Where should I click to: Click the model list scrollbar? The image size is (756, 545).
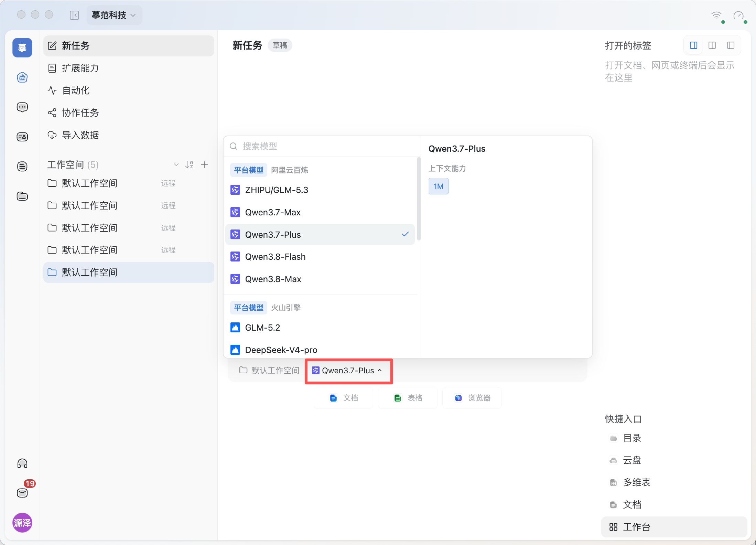(x=419, y=199)
